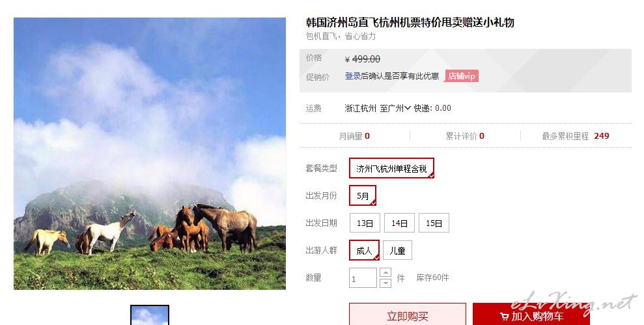The width and height of the screenshot is (644, 325).
Task: Increase quantity with the up arrow
Action: (385, 273)
